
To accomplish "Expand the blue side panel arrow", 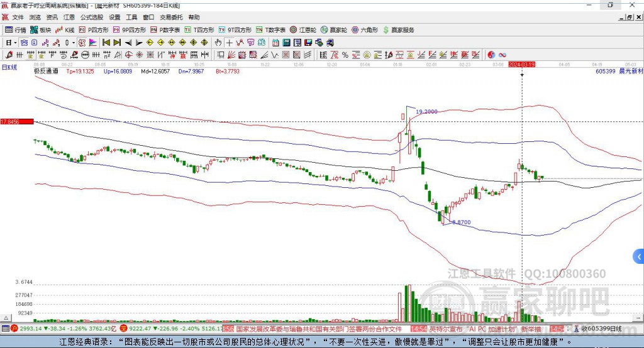I will 639,257.
